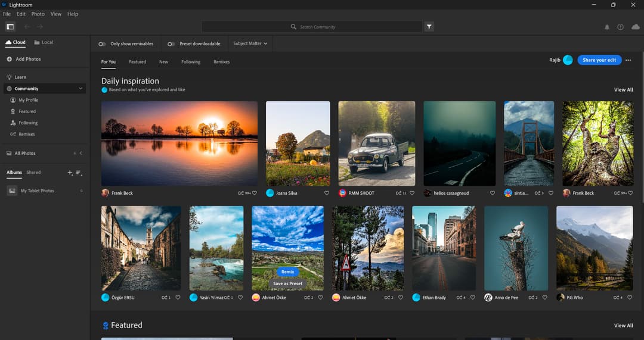Viewport: 644px width, 340px height.
Task: Click the forward navigation arrow
Action: [40, 27]
